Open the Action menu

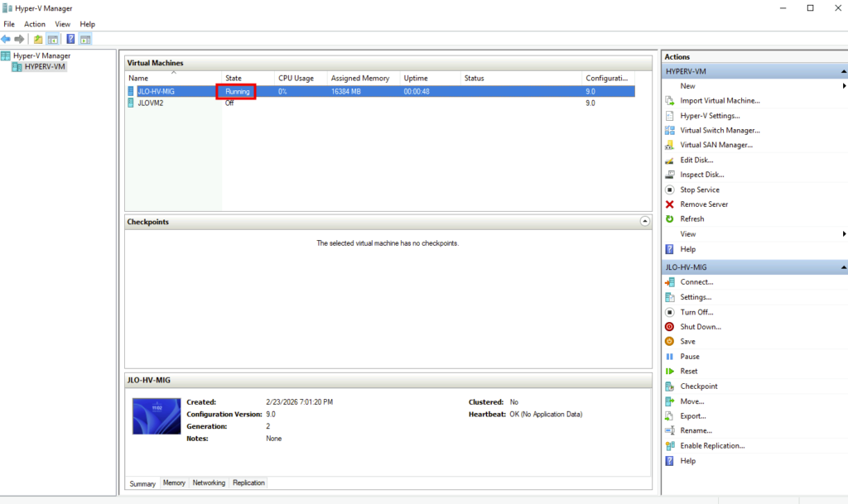(x=35, y=24)
